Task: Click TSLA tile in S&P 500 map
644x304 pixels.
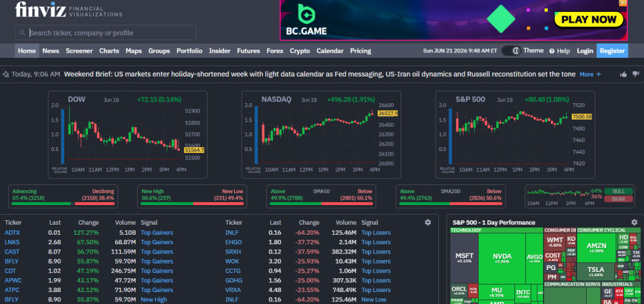Action: click(596, 271)
